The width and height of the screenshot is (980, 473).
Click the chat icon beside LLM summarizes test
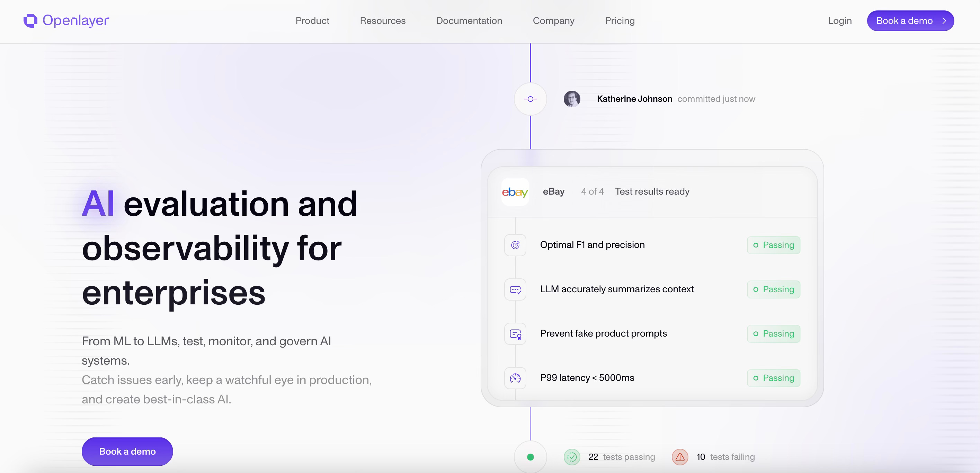(515, 289)
